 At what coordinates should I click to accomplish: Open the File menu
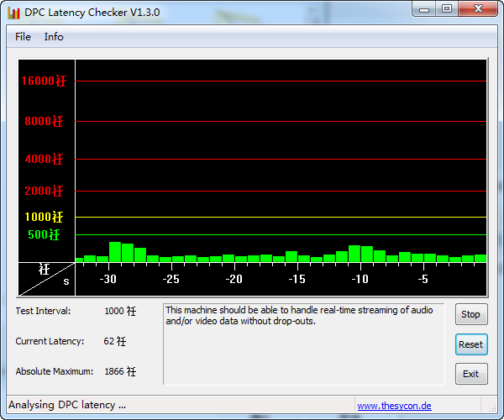(x=23, y=37)
